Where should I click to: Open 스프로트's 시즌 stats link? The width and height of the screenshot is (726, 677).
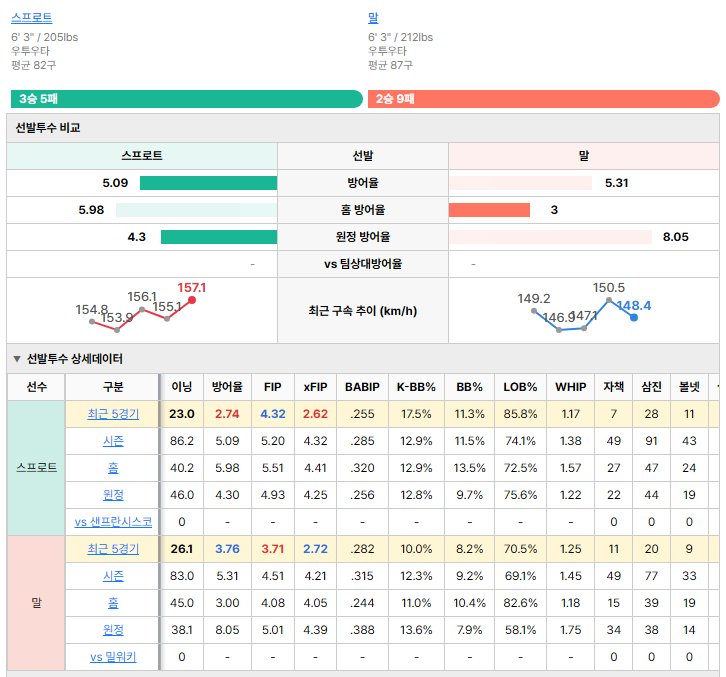click(x=113, y=441)
